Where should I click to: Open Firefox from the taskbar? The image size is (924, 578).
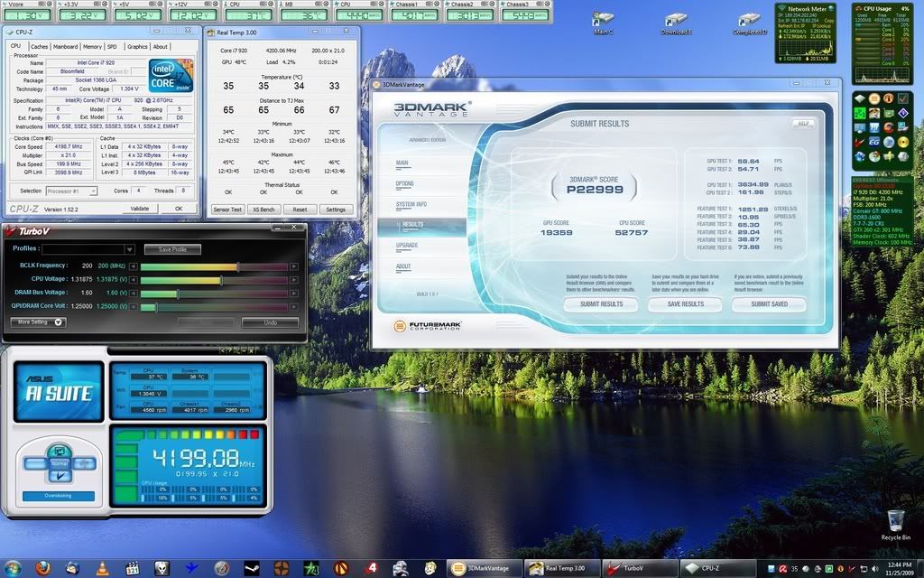[42, 569]
